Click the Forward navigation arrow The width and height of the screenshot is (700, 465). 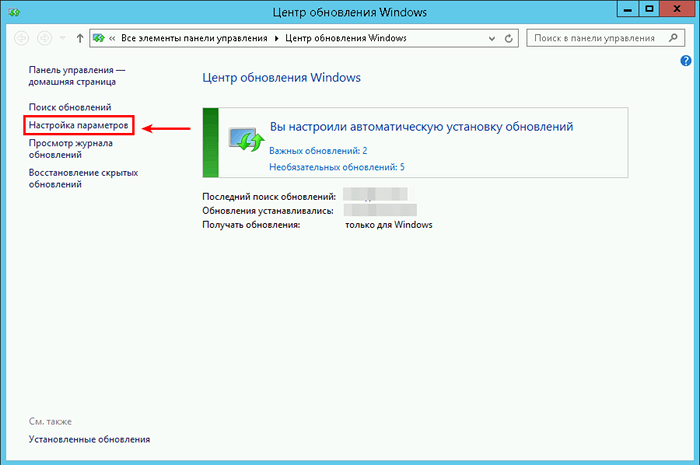coord(44,38)
